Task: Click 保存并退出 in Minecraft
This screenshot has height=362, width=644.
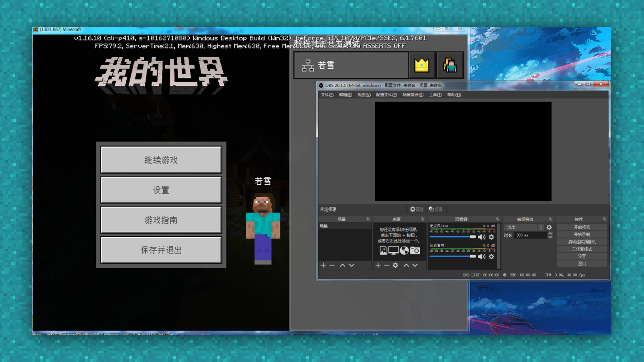Action: (x=161, y=250)
